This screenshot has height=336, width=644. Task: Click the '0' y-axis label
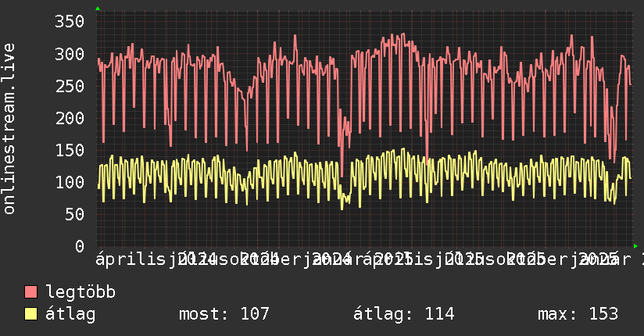80,246
